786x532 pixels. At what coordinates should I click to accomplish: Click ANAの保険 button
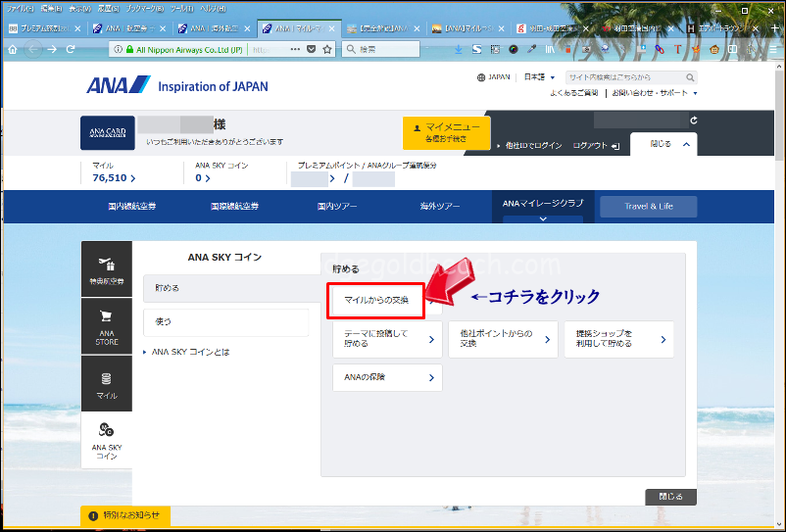pyautogui.click(x=387, y=377)
